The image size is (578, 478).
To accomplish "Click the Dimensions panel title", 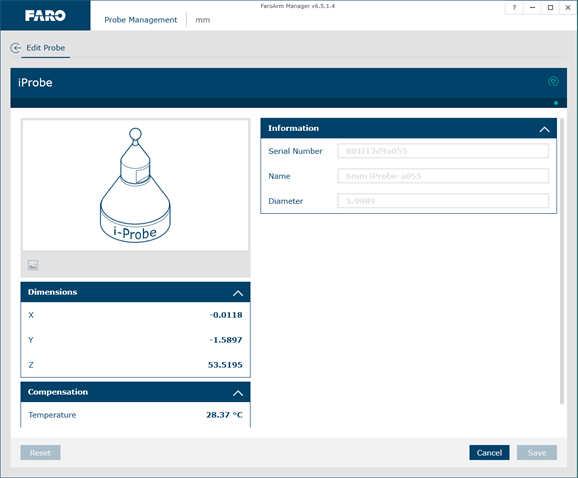I will (53, 292).
